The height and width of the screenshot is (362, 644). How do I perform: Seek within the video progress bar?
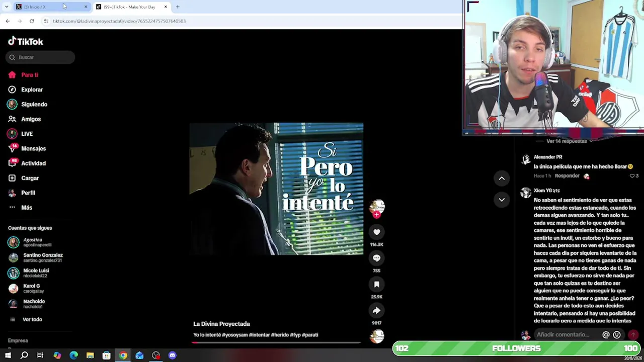point(276,342)
